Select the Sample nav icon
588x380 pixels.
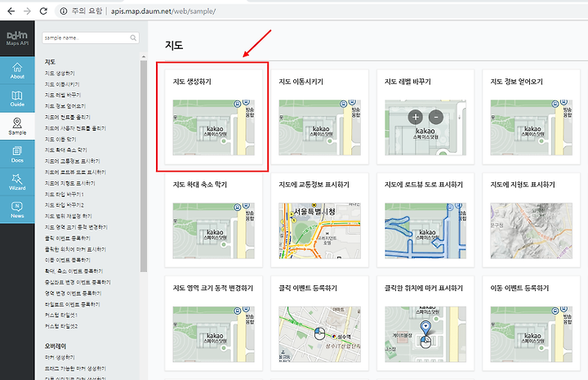[17, 127]
